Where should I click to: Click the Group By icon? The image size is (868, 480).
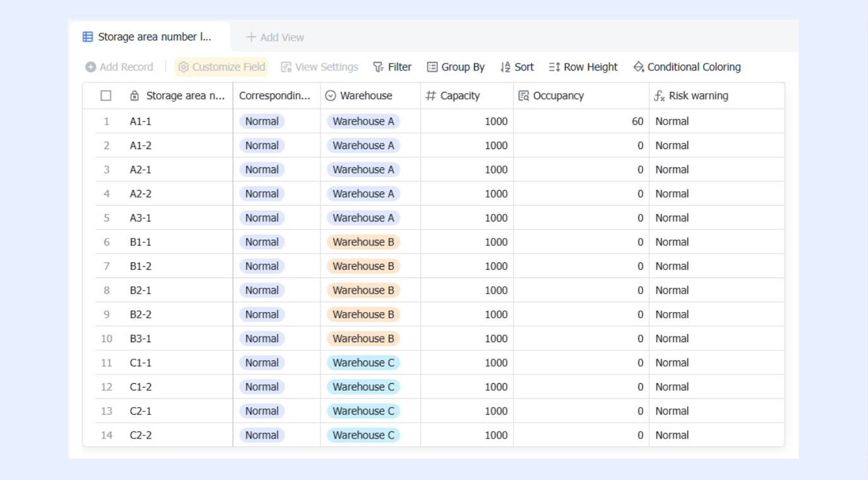432,67
